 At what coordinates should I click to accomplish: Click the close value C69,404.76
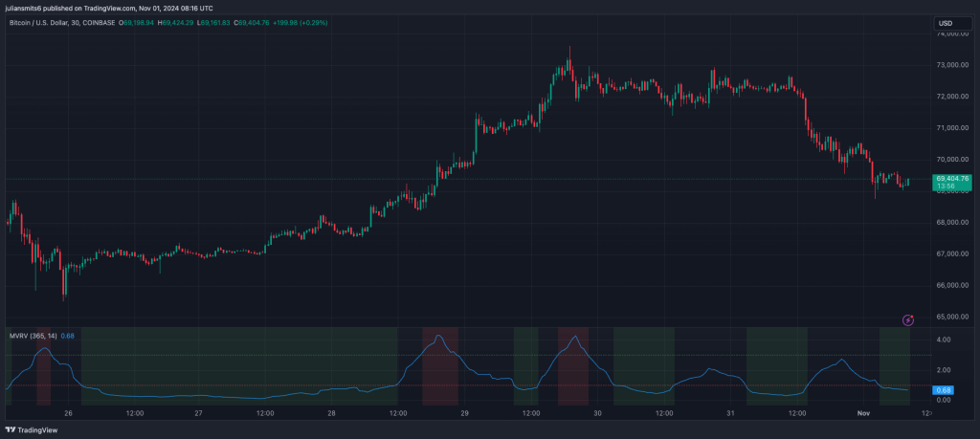(252, 23)
